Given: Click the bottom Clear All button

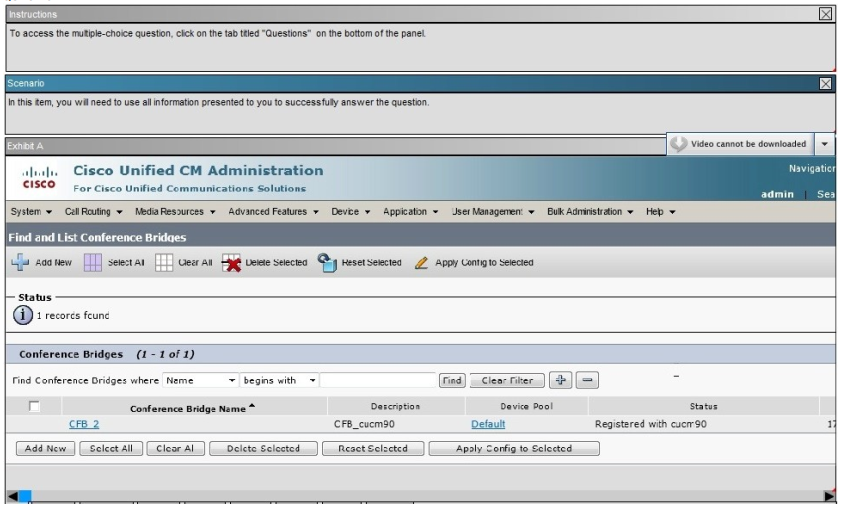Looking at the screenshot, I should (175, 448).
